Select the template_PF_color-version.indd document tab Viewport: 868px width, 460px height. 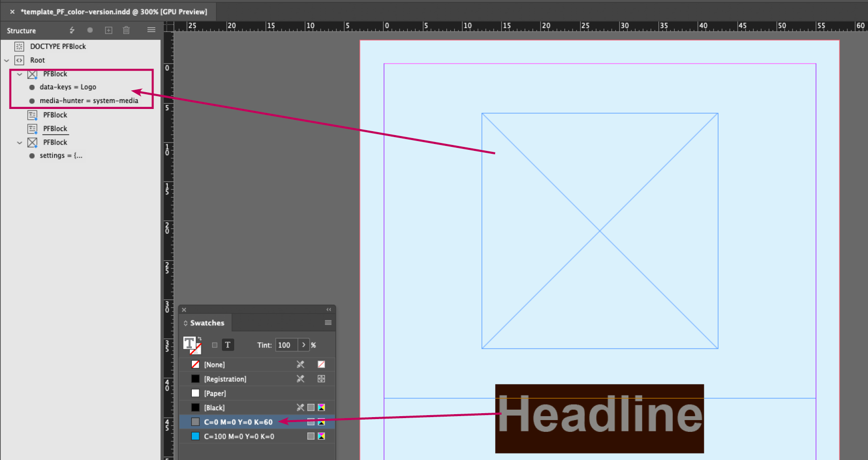coord(113,11)
